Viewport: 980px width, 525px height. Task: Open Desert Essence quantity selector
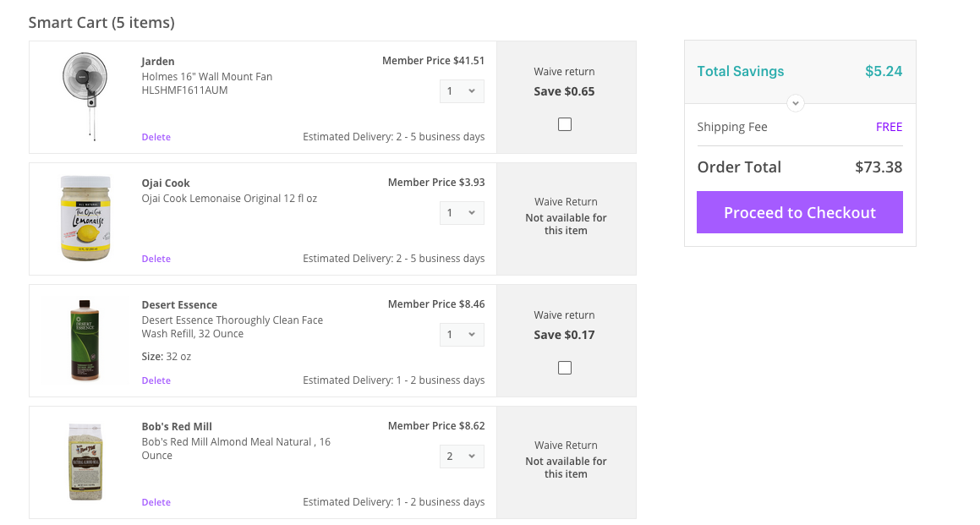pos(461,334)
